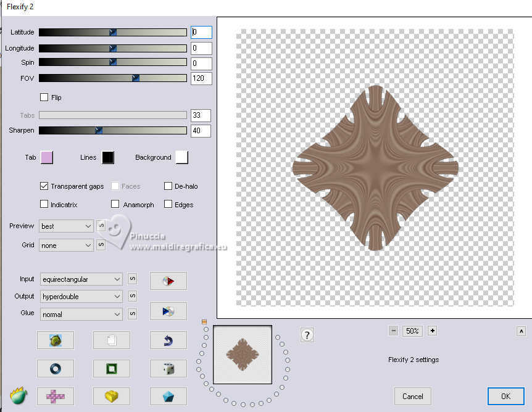Open the Input projection dropdown
This screenshot has width=532, height=412.
(x=81, y=279)
